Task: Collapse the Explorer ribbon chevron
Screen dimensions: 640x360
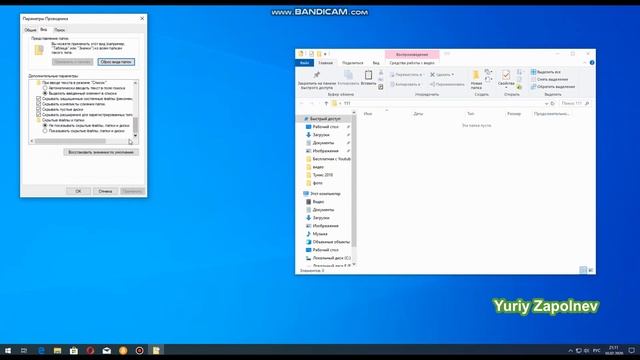Action: coord(584,62)
